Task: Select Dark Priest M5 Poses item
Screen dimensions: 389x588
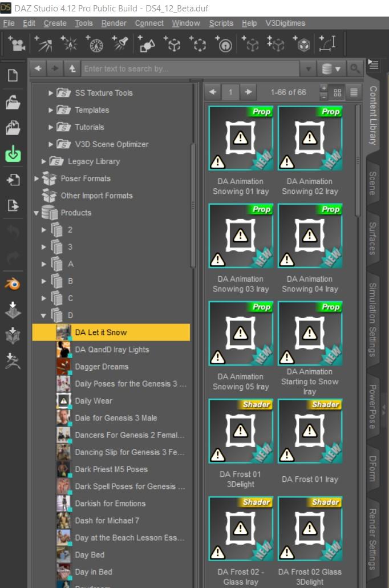Action: [111, 469]
